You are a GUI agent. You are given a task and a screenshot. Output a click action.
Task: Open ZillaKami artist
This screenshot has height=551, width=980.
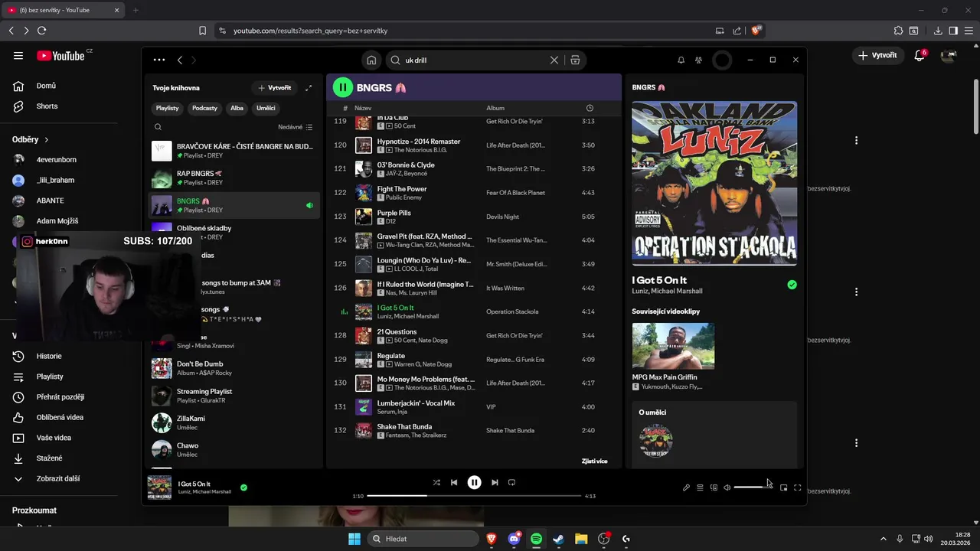pos(232,422)
